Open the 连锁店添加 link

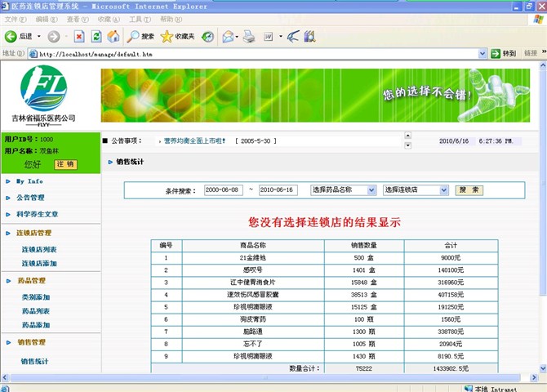click(x=39, y=264)
